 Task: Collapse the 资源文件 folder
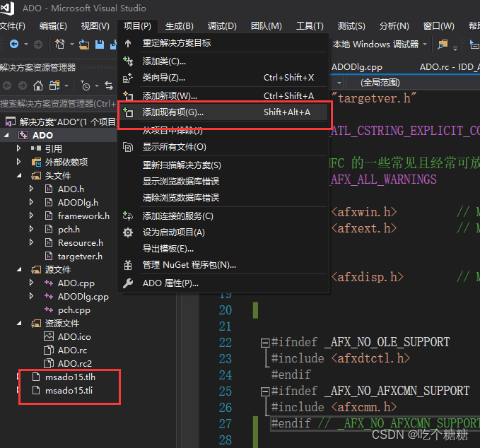click(x=19, y=323)
